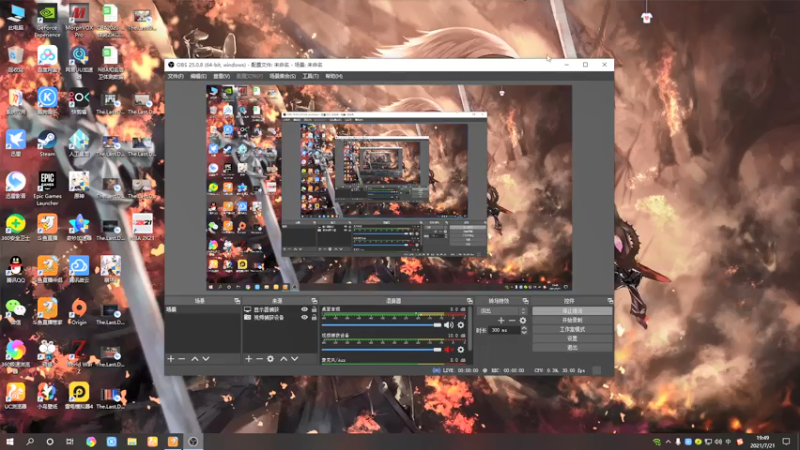Open the transition type dropdown in Scene Transitions

[502, 311]
